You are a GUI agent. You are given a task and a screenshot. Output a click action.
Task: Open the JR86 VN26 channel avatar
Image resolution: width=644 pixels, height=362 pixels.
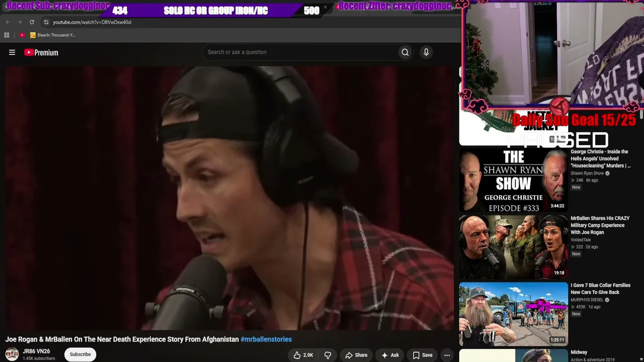[x=12, y=354]
